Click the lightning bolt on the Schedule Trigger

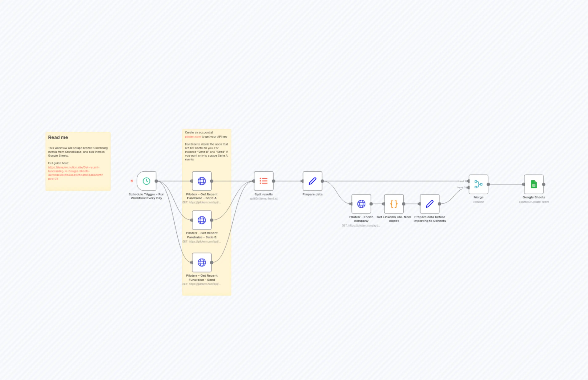point(132,181)
